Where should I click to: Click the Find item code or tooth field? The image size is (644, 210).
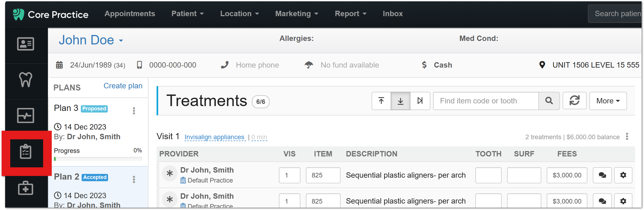coord(486,101)
